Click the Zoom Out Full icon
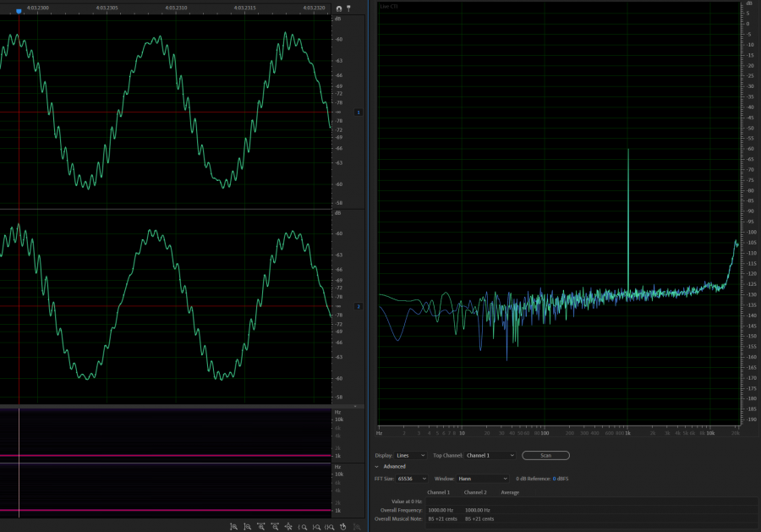Image resolution: width=761 pixels, height=532 pixels. (x=287, y=526)
